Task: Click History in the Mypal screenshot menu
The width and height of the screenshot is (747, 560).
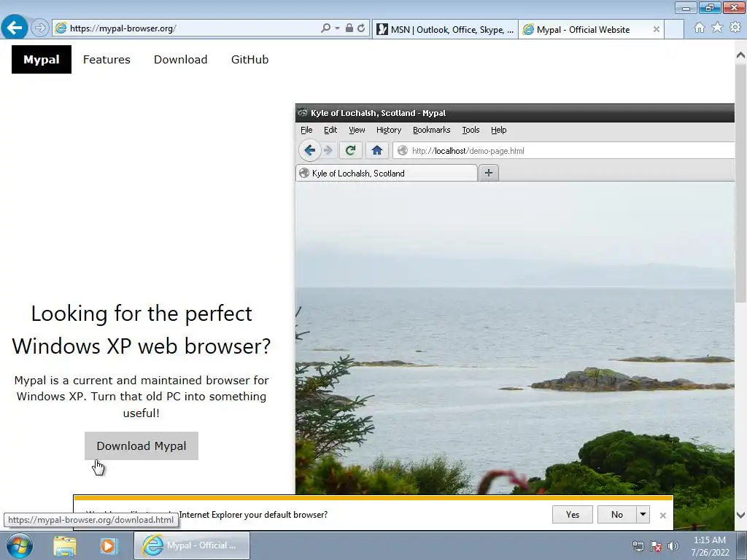Action: point(389,130)
